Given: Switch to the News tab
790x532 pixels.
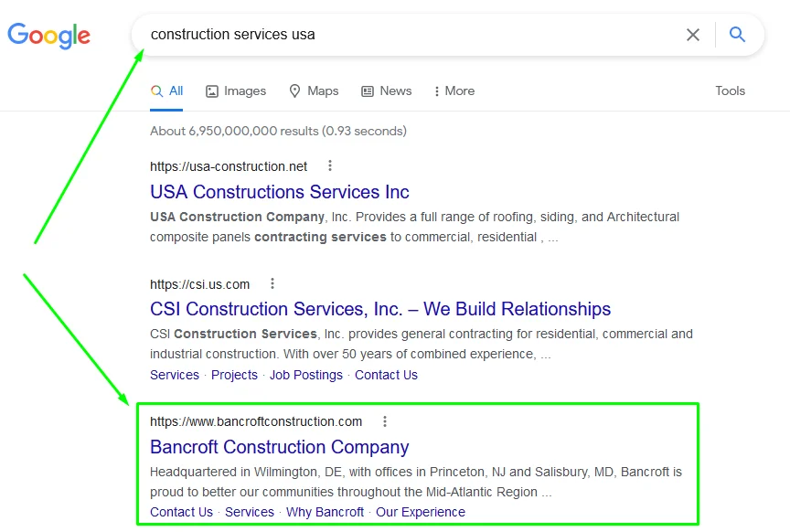Looking at the screenshot, I should (387, 91).
